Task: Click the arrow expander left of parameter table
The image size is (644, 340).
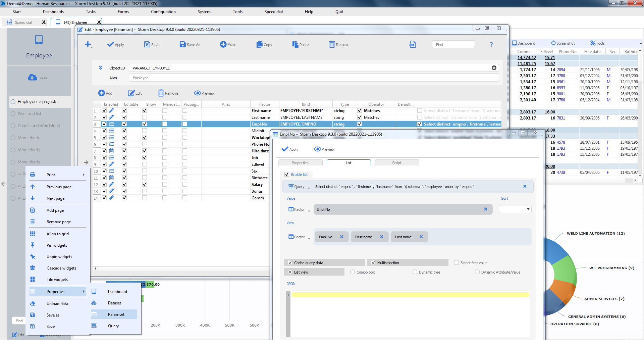Action: point(86,162)
